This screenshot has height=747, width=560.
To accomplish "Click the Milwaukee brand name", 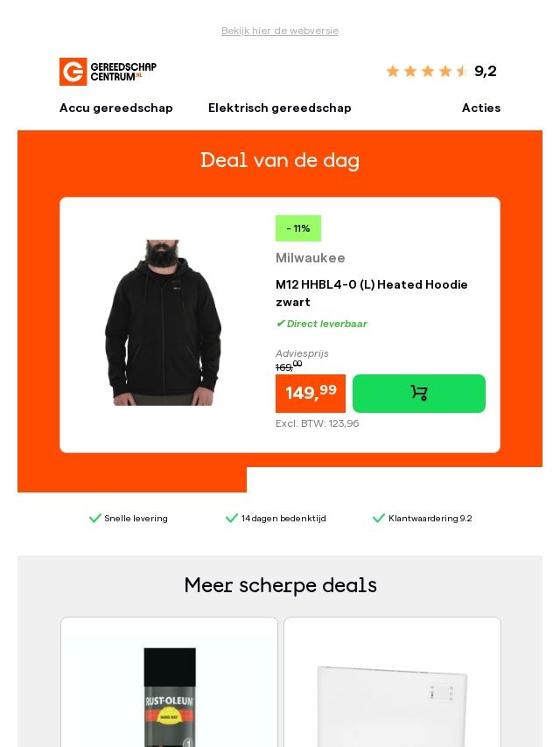I will 311,258.
